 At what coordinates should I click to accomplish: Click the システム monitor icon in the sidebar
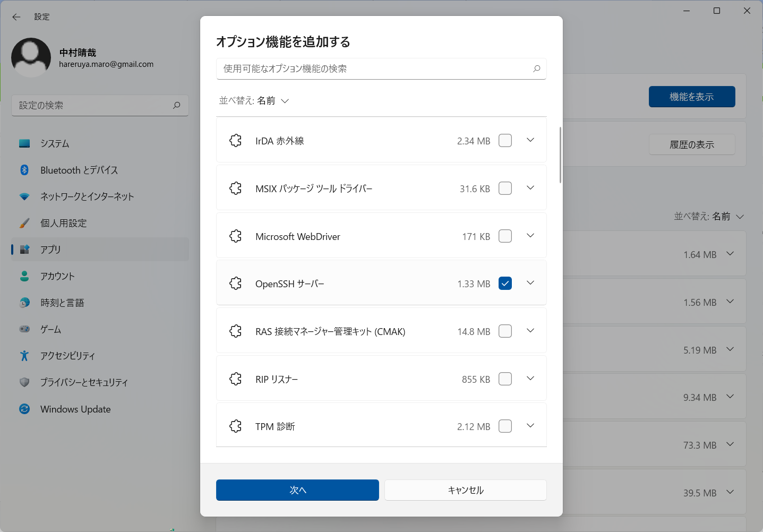click(x=24, y=143)
